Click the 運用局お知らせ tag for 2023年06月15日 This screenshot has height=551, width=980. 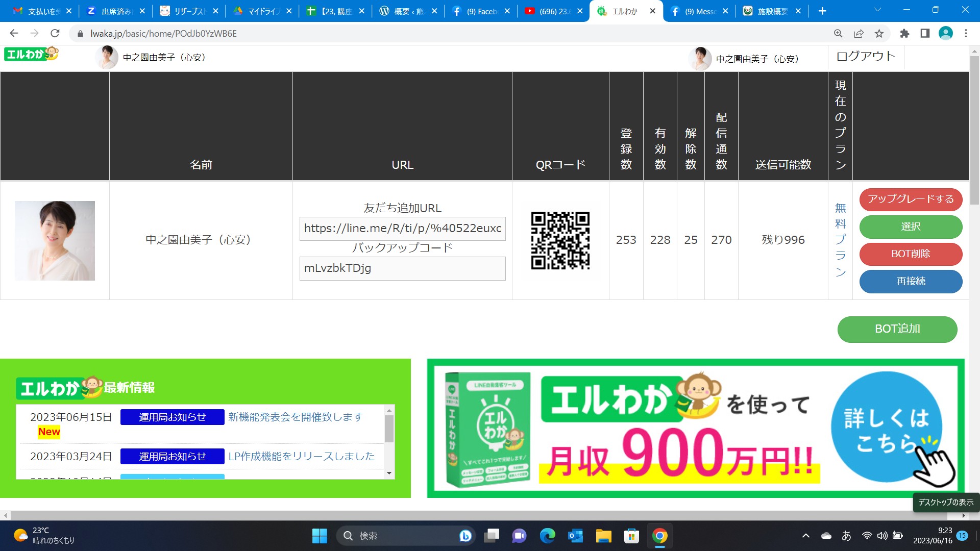(x=172, y=417)
